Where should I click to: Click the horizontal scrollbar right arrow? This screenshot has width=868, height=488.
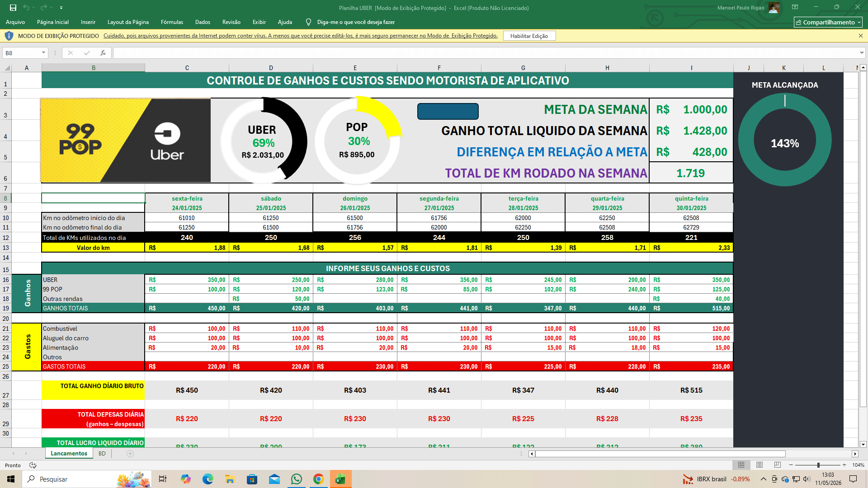(855, 454)
